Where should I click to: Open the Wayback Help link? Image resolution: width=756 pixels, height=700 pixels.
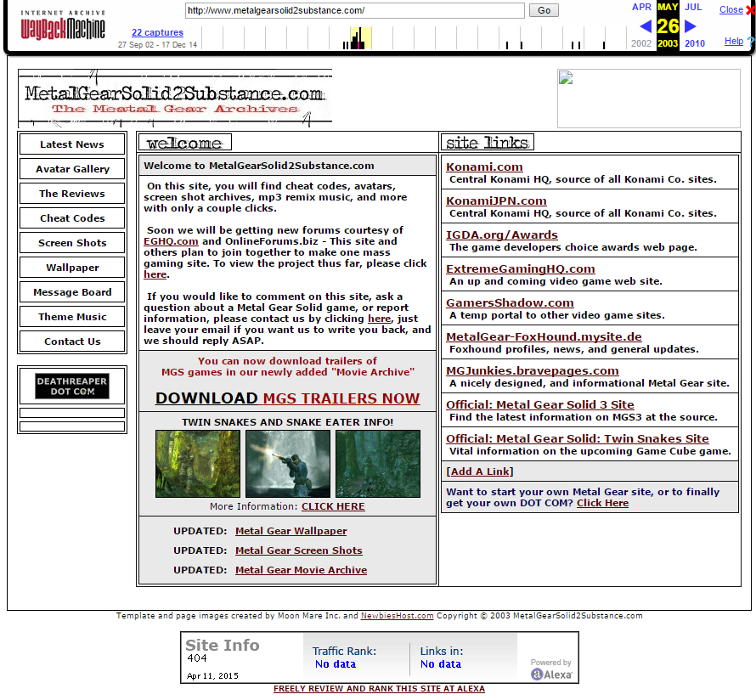coord(733,41)
